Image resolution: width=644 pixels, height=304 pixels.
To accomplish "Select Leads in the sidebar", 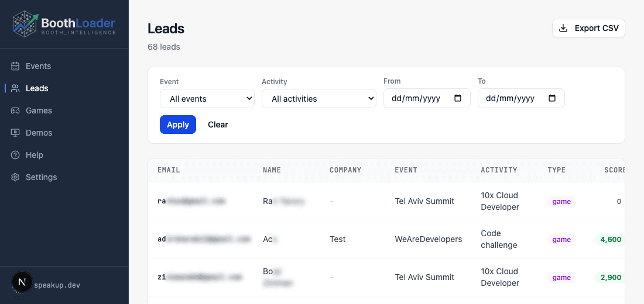I will point(37,88).
